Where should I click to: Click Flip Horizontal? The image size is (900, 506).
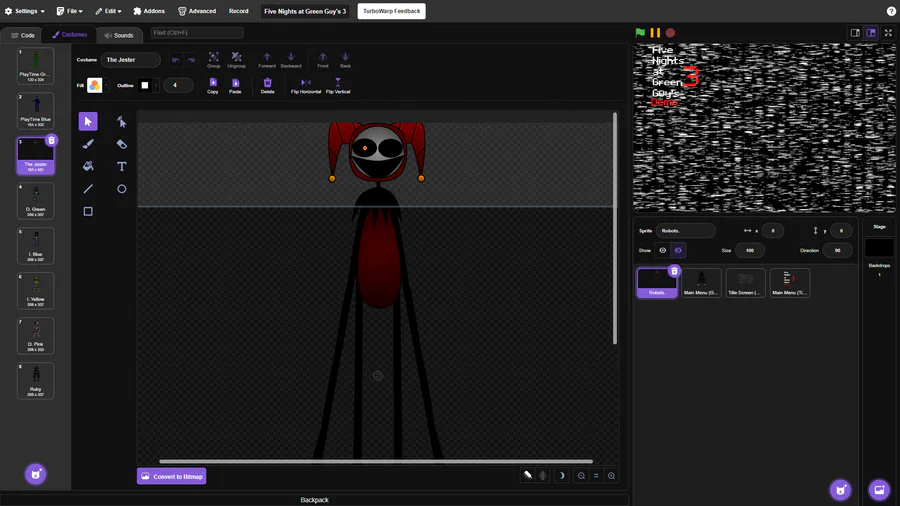pyautogui.click(x=306, y=85)
